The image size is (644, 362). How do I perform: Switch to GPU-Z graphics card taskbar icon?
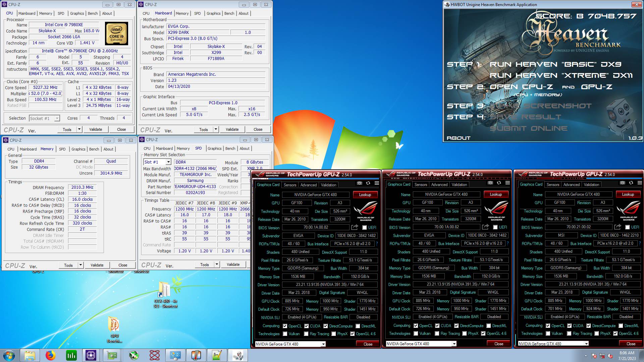point(112,355)
